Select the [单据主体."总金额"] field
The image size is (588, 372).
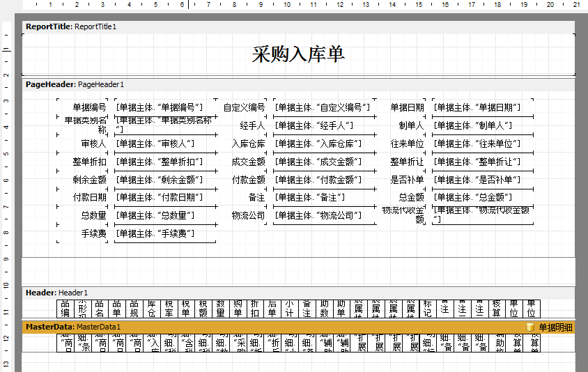482,197
